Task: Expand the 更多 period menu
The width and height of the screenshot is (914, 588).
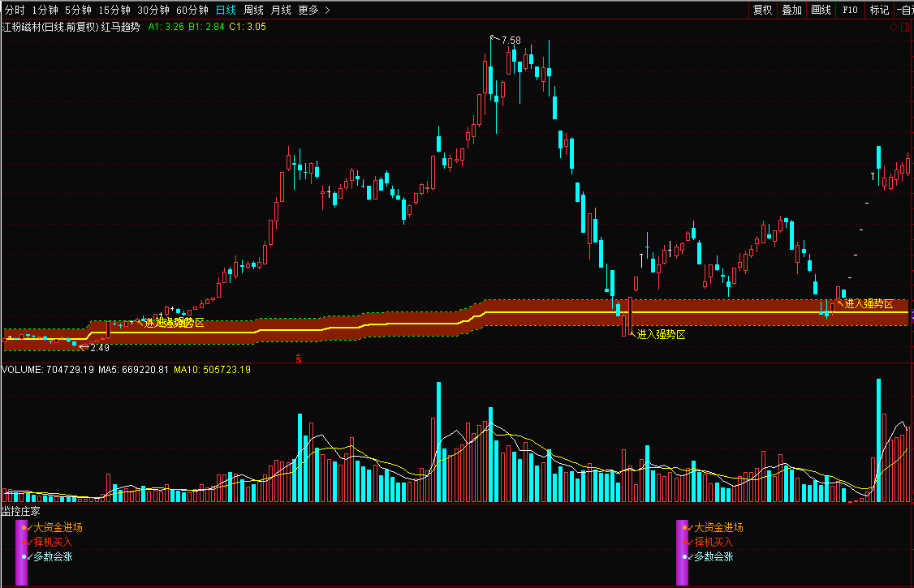Action: 314,10
